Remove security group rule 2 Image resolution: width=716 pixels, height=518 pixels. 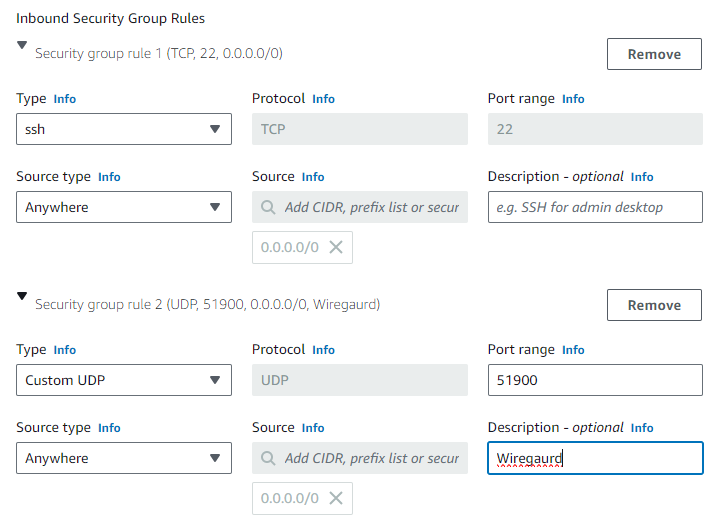tap(654, 305)
